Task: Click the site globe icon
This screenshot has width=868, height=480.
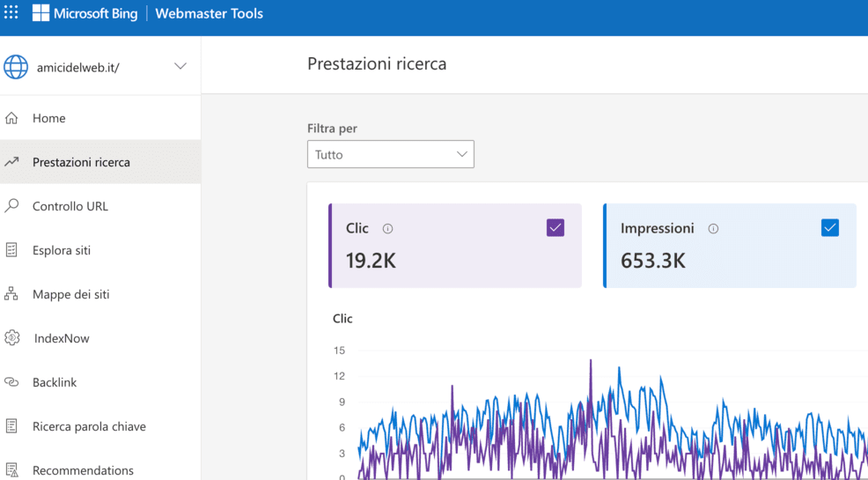Action: click(16, 68)
